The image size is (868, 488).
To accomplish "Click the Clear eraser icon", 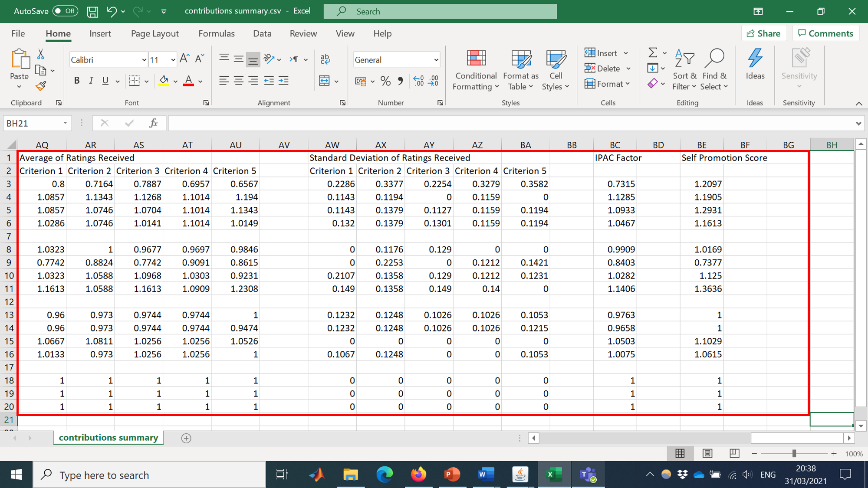I will (652, 83).
